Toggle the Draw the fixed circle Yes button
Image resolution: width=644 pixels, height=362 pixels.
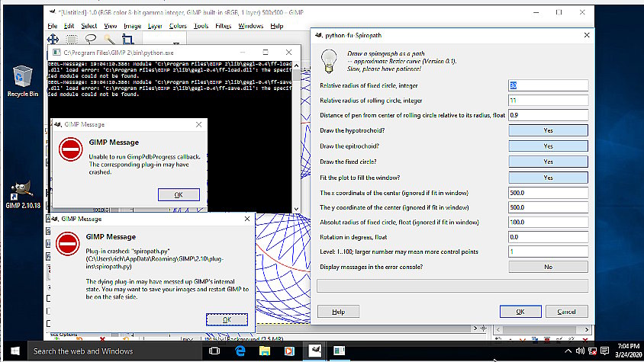click(x=548, y=162)
